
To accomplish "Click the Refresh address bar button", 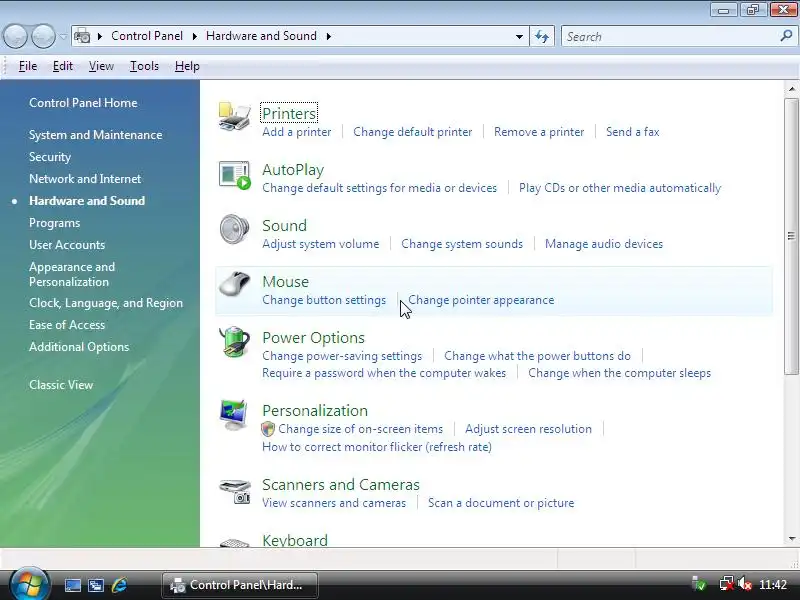I will pyautogui.click(x=542, y=36).
